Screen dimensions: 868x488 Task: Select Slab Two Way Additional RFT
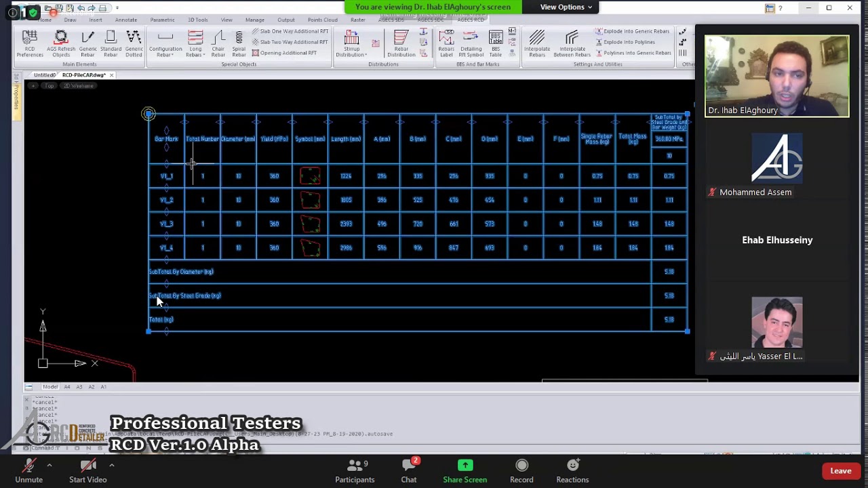click(x=290, y=42)
